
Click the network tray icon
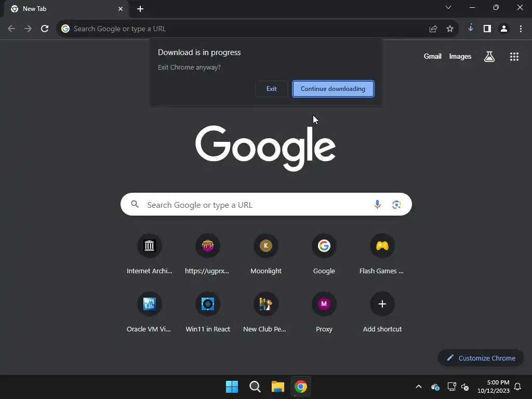pos(451,387)
